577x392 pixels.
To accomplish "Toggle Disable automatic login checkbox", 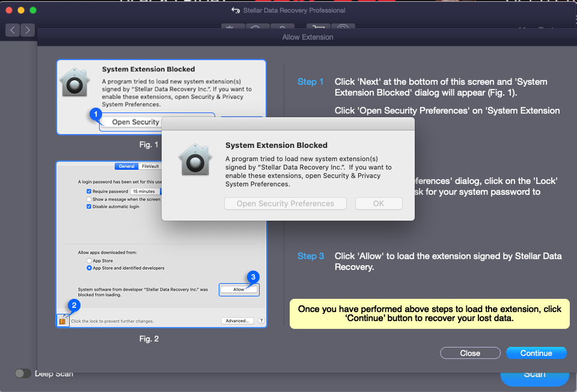I will tap(89, 206).
